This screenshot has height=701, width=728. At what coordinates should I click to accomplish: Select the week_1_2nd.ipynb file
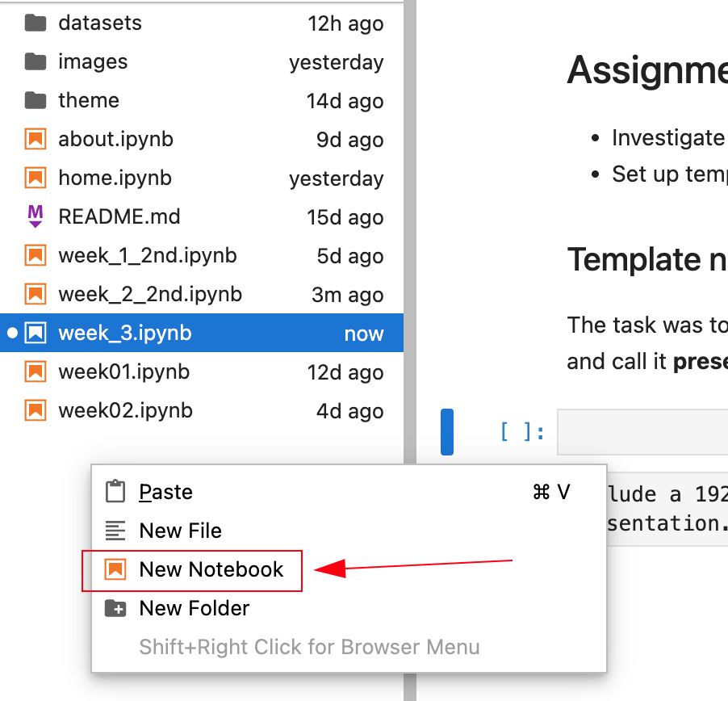[x=148, y=255]
